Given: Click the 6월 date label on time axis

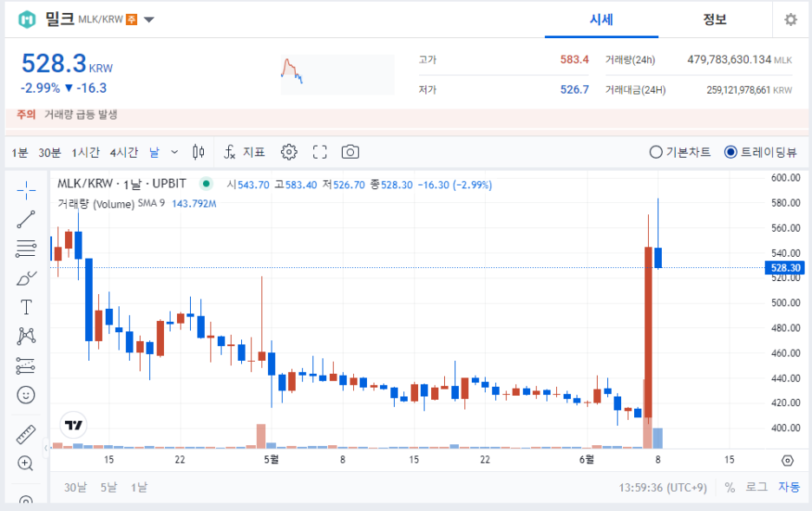Looking at the screenshot, I should [x=586, y=459].
